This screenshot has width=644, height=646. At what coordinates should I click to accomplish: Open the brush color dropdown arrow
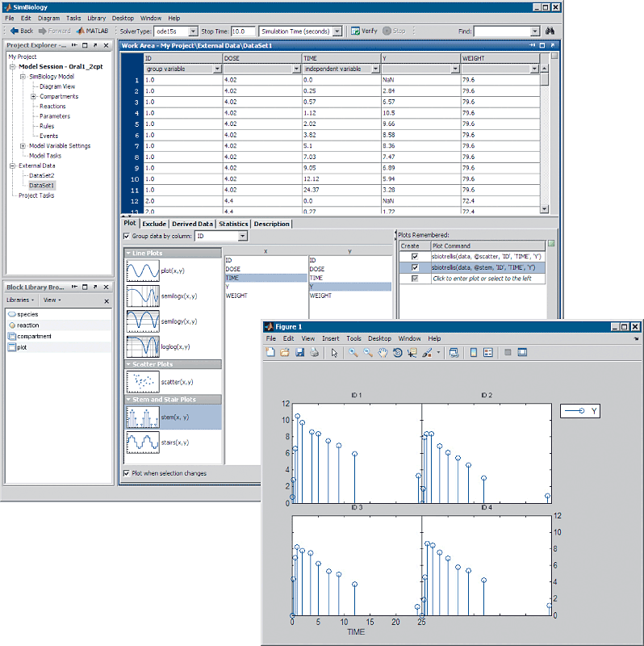438,353
